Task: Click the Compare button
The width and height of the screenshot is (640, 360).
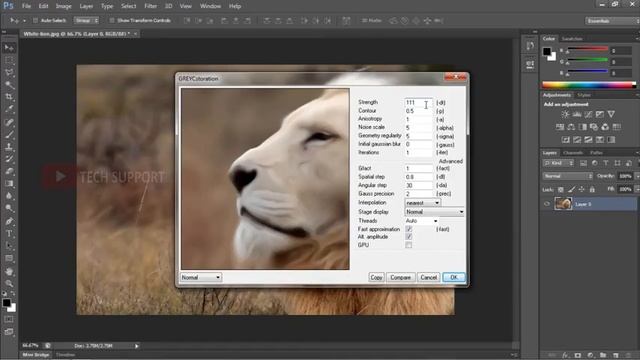Action: click(400, 278)
